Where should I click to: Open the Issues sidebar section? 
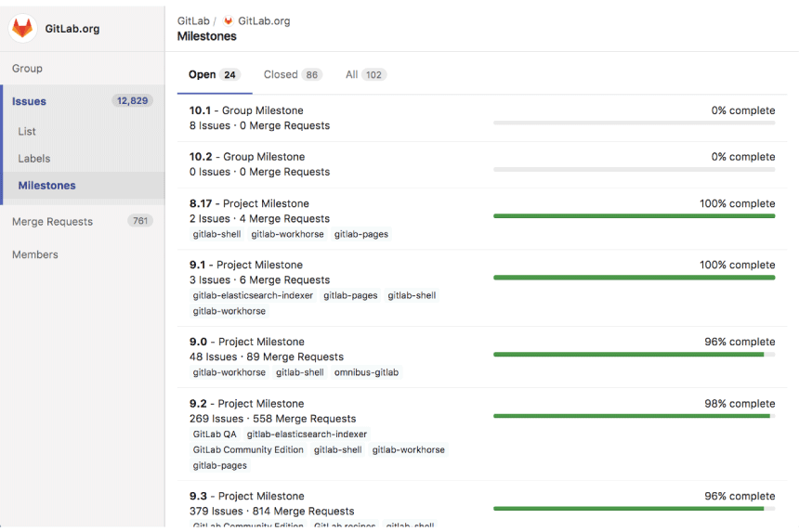tap(29, 101)
